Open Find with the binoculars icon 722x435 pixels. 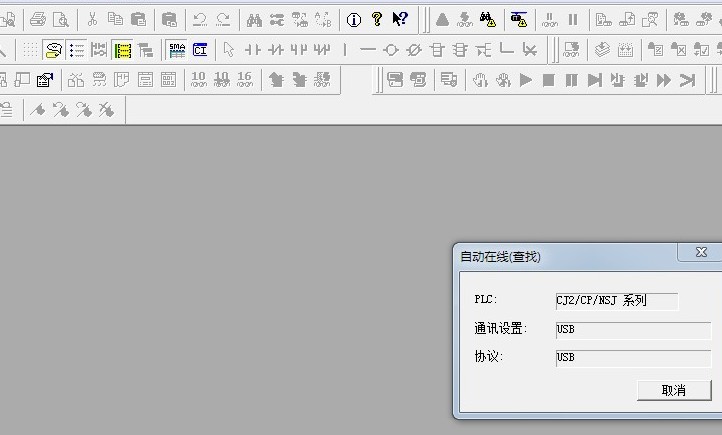[x=254, y=19]
